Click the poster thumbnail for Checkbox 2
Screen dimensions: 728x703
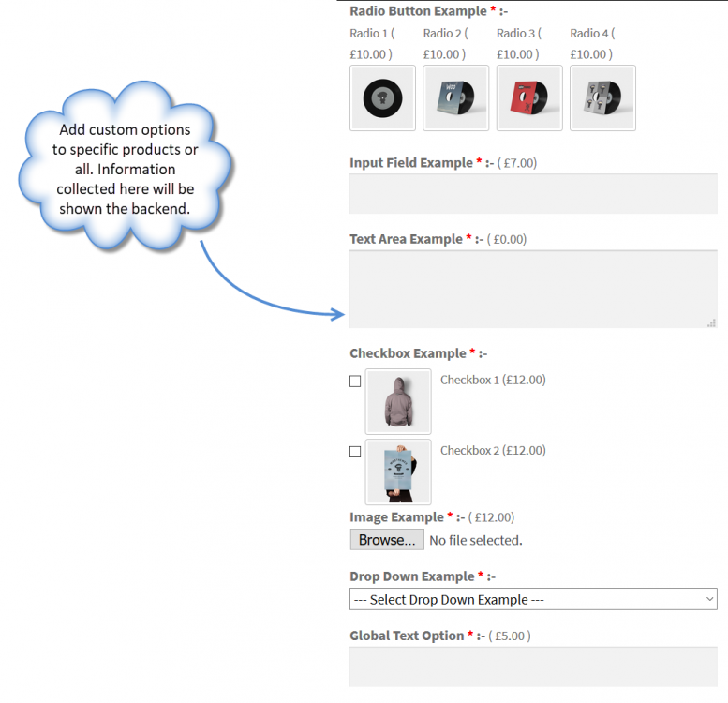398,471
